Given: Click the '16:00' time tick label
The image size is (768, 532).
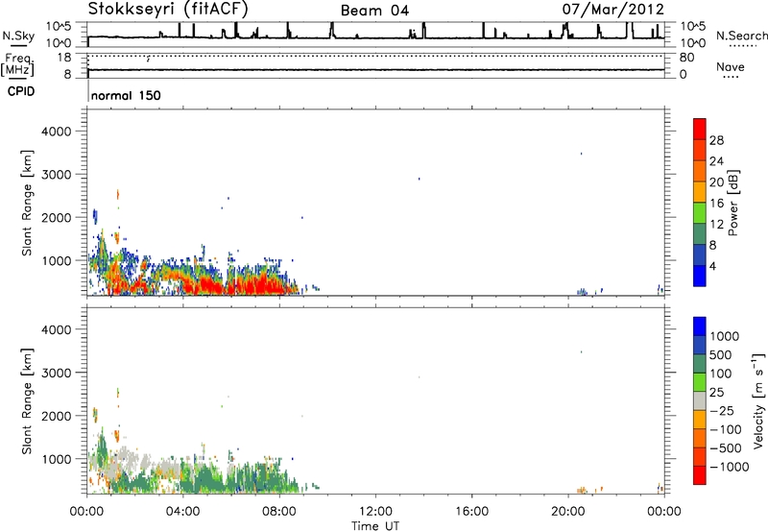Looking at the screenshot, I should click(x=471, y=512).
